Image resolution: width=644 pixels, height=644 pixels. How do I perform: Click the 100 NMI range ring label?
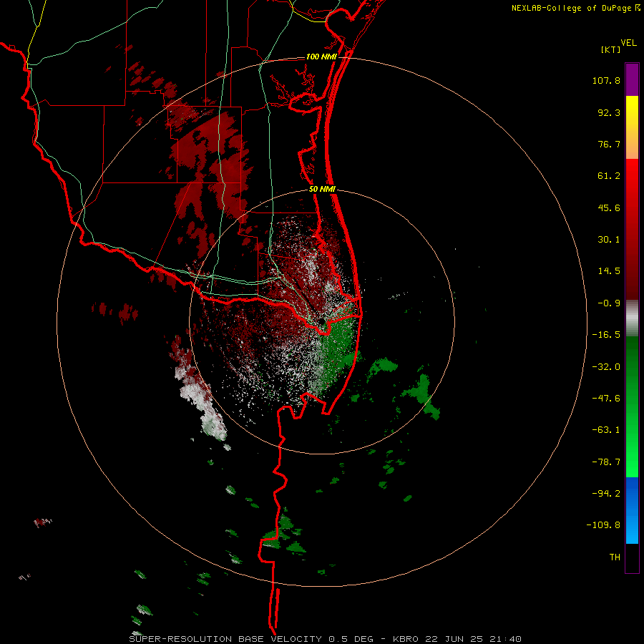click(321, 57)
